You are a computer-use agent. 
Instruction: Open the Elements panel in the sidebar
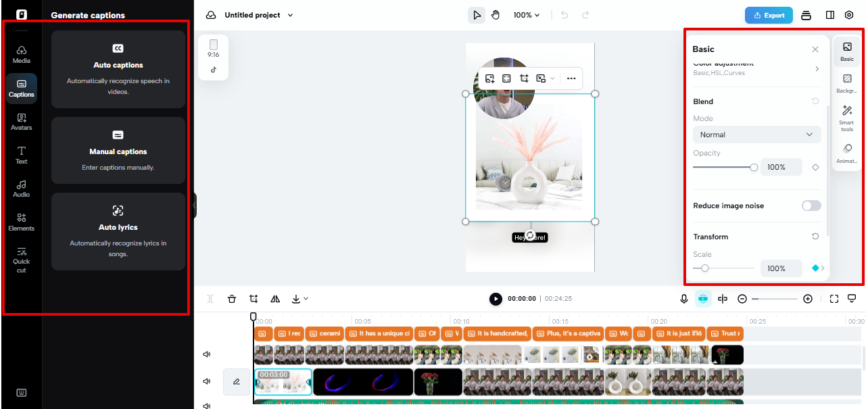21,222
